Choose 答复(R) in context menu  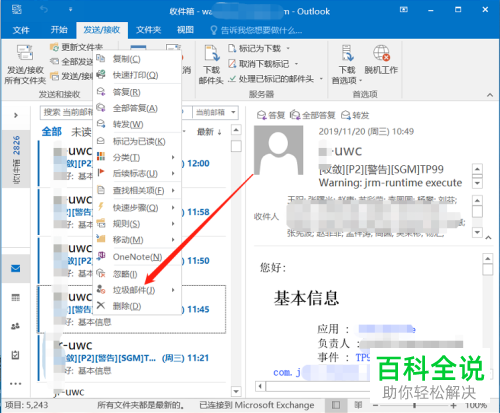tap(137, 92)
